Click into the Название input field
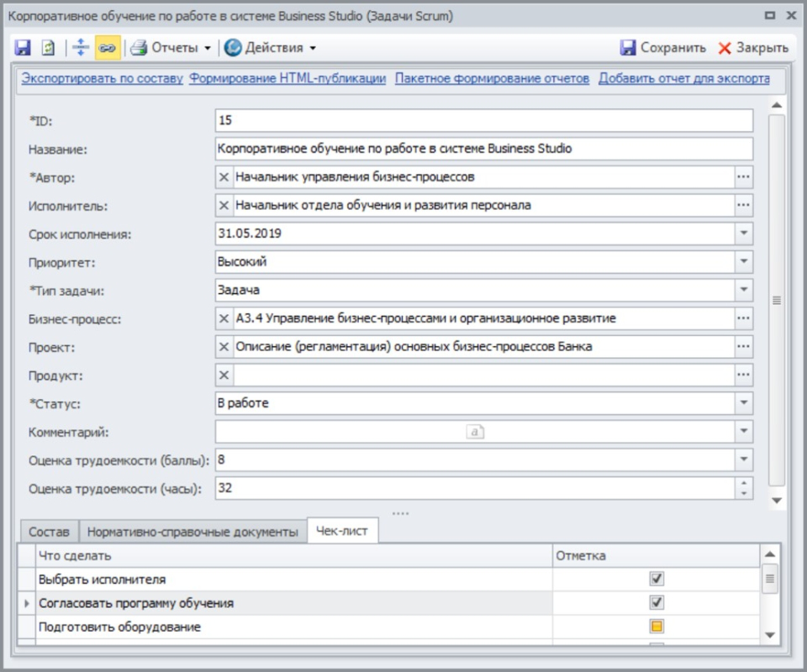 click(x=484, y=150)
